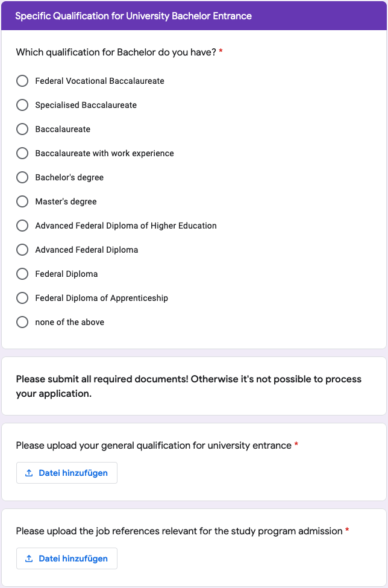Screen dimensions: 388x588
Task: Pick Baccalaureate with work experience
Action: point(22,153)
